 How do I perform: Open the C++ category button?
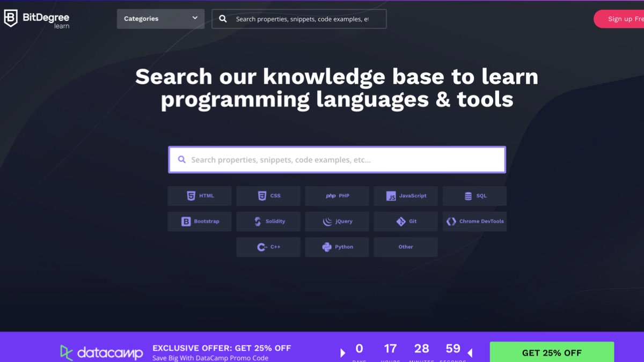(x=268, y=247)
